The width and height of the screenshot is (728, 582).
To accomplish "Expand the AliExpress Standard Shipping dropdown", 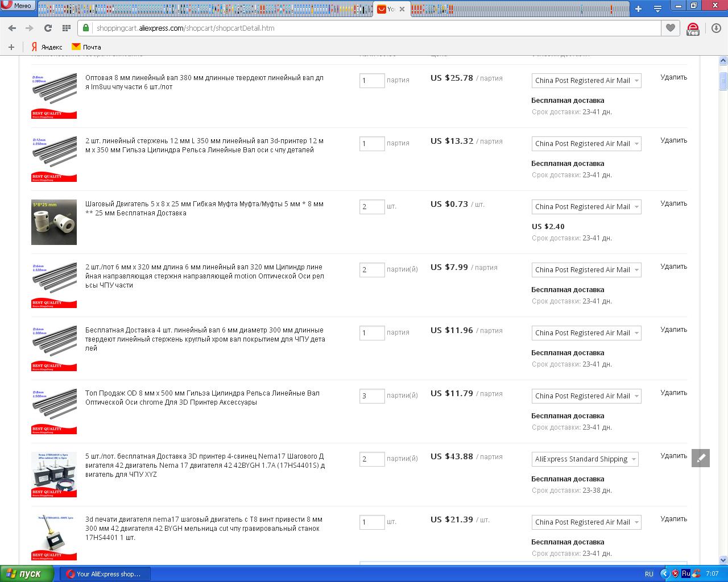I will [x=585, y=459].
